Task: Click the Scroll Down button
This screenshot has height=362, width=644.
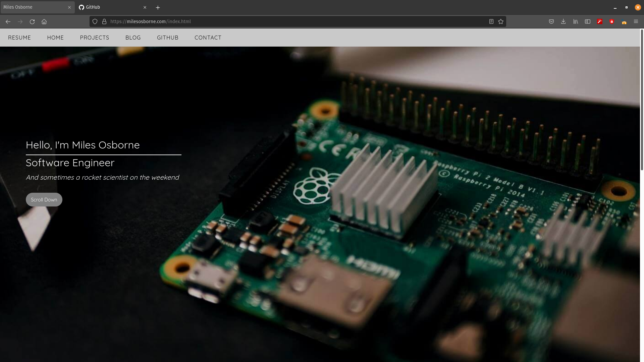Action: (44, 199)
